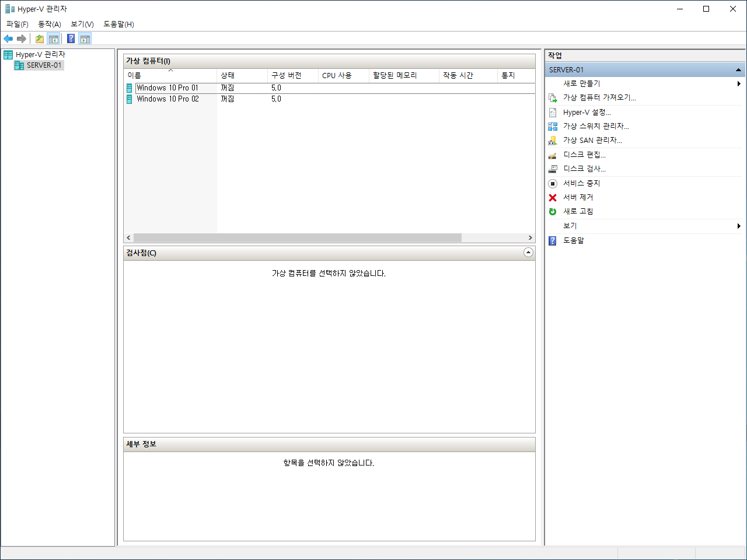Click the VM list scroll right arrow
The width and height of the screenshot is (747, 560).
point(530,238)
